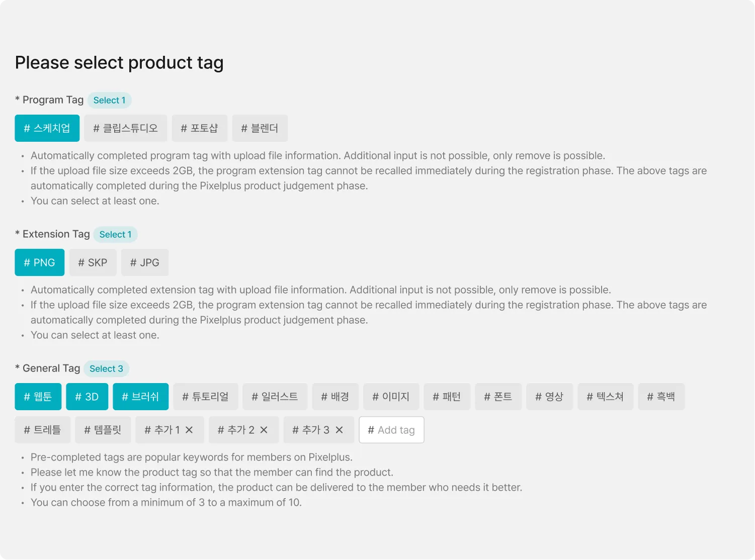Viewport: 755px width, 560px height.
Task: Pick the 블렌더 program tag
Action: point(260,128)
